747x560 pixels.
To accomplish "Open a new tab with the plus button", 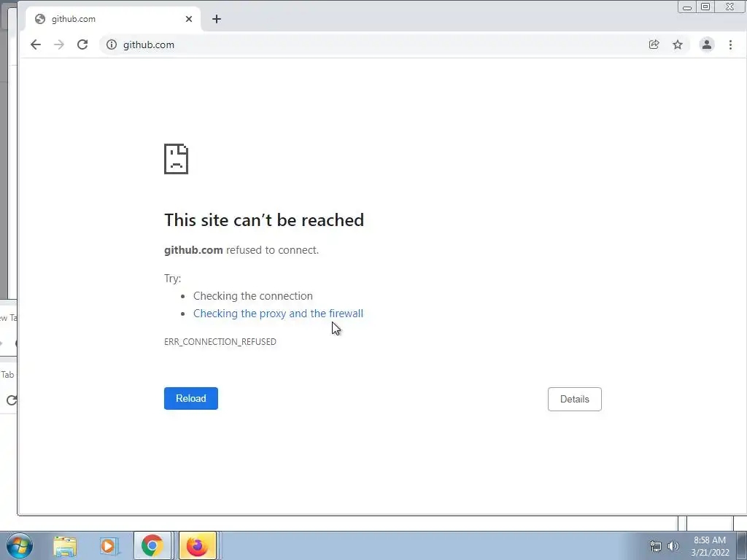I will tap(217, 19).
